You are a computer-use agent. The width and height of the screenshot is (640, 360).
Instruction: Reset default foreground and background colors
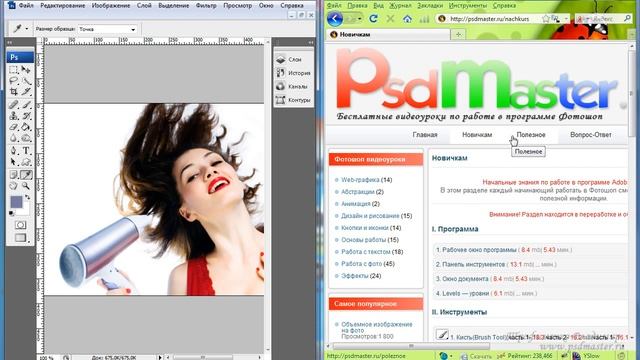coord(11,213)
